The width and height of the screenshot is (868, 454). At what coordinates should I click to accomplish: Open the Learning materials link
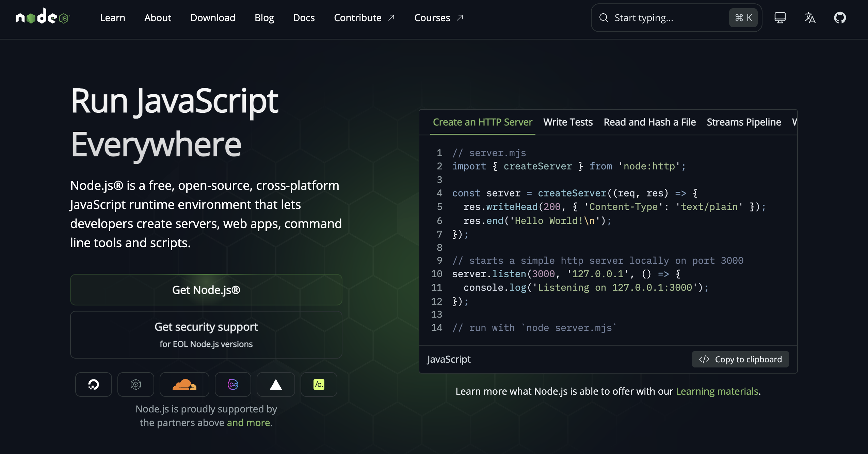tap(717, 391)
